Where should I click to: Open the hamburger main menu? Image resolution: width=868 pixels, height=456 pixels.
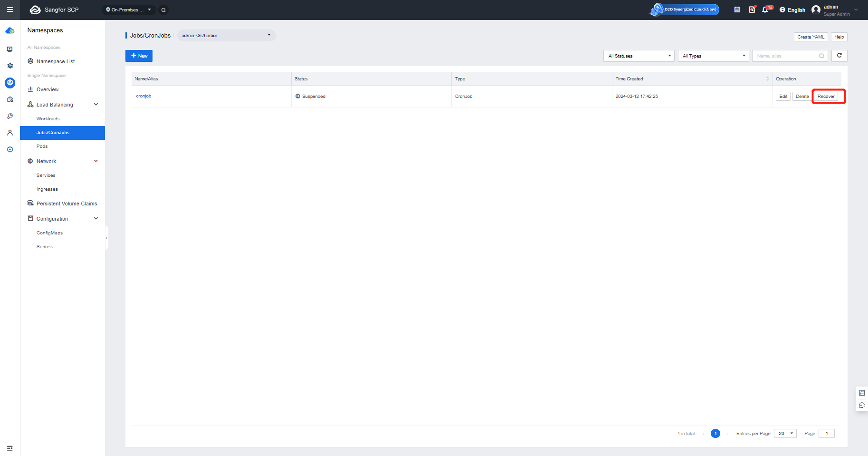click(10, 10)
